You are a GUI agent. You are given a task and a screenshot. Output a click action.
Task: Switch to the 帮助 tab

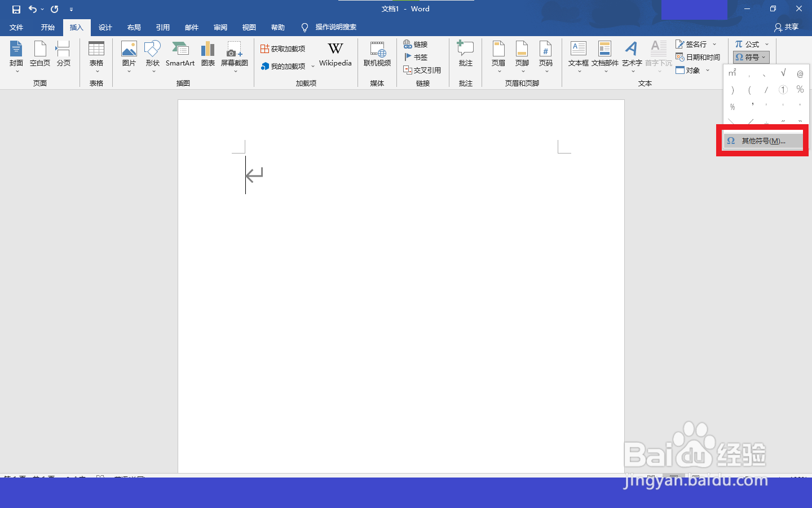(x=277, y=27)
